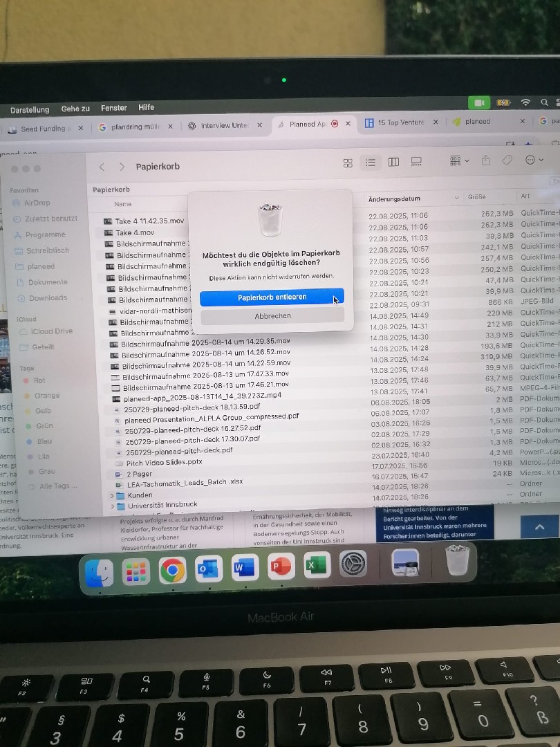Expand the Universität Innsbruck folder
The width and height of the screenshot is (560, 747).
coord(113,506)
